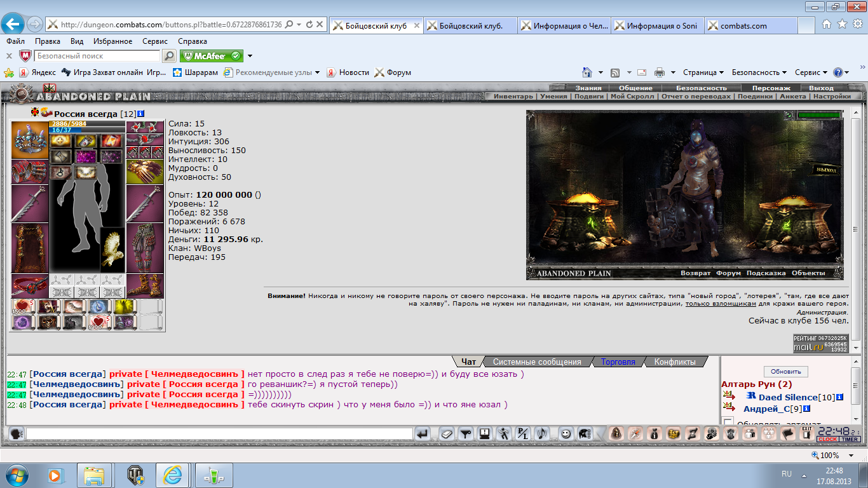
Task: Switch to the Системные сообщения tab
Action: (537, 362)
